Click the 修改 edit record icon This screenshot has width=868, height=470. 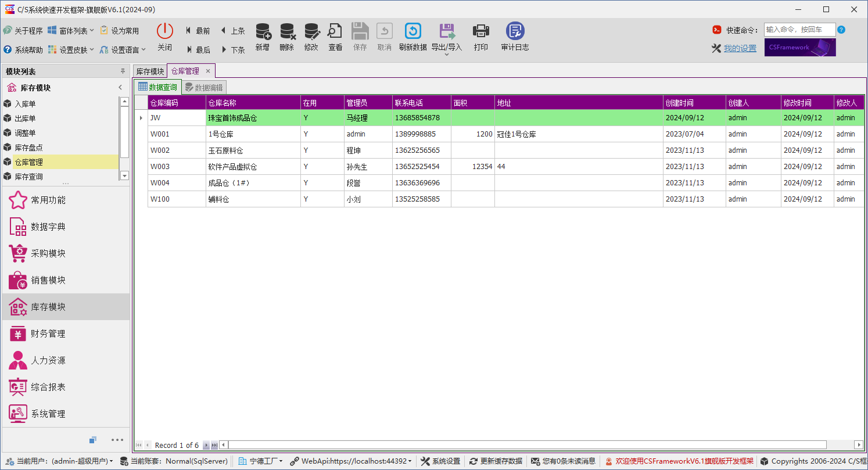[312, 31]
